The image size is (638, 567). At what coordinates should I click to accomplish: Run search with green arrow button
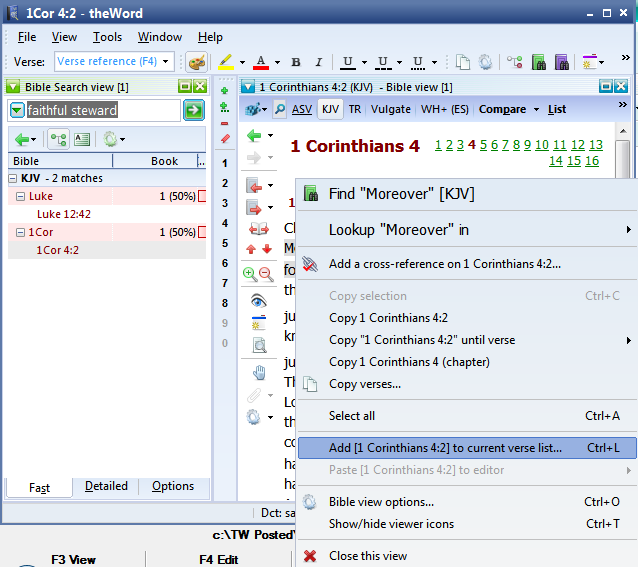point(194,110)
